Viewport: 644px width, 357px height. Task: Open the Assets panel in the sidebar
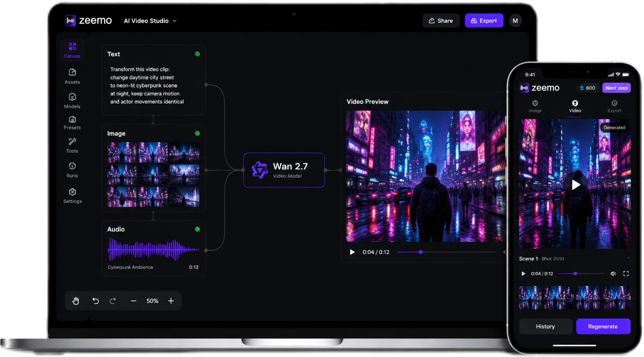pos(72,76)
